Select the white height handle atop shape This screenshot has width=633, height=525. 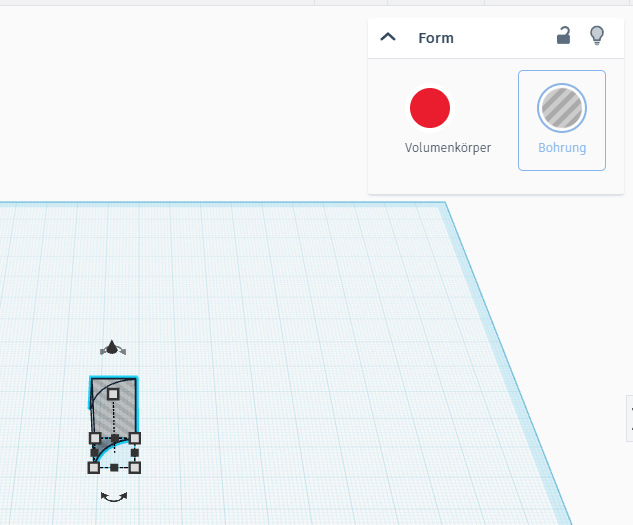coord(113,394)
